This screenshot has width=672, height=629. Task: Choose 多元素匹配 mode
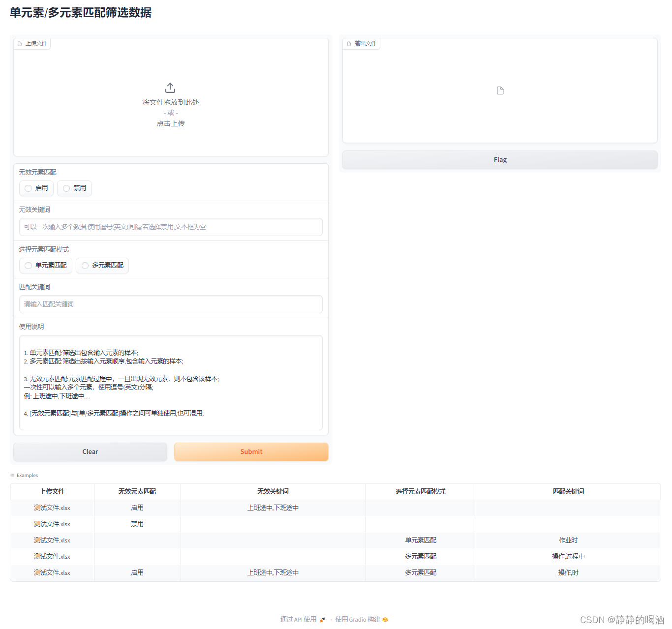[102, 266]
